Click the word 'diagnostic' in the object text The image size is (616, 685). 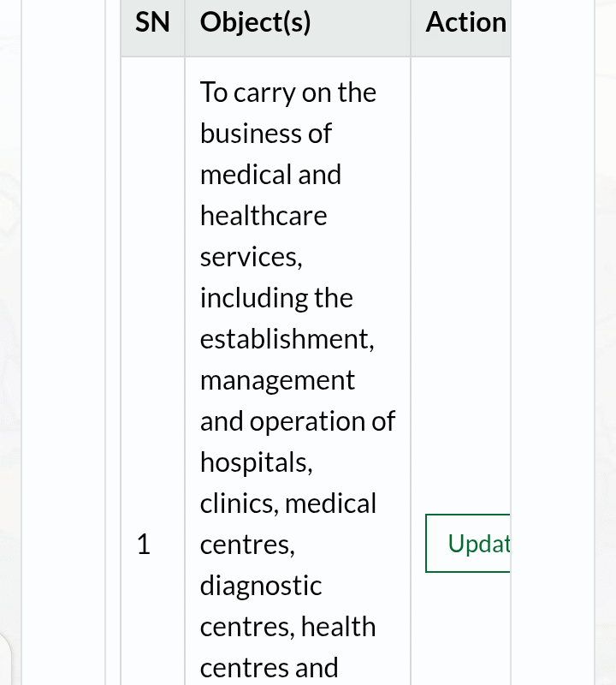click(261, 586)
